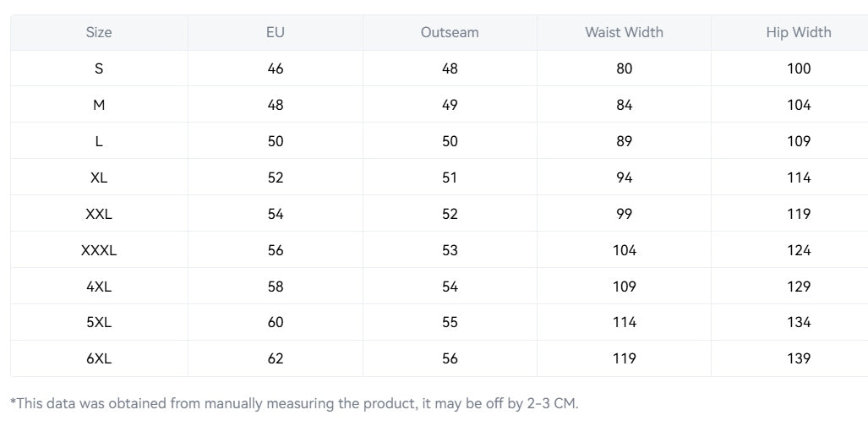
Task: Select the S size row label
Action: (99, 68)
